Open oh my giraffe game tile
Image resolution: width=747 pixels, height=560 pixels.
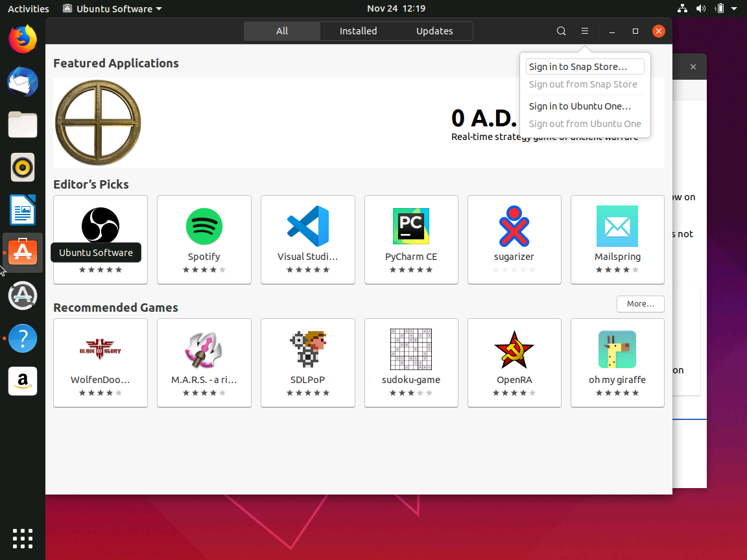pos(617,363)
